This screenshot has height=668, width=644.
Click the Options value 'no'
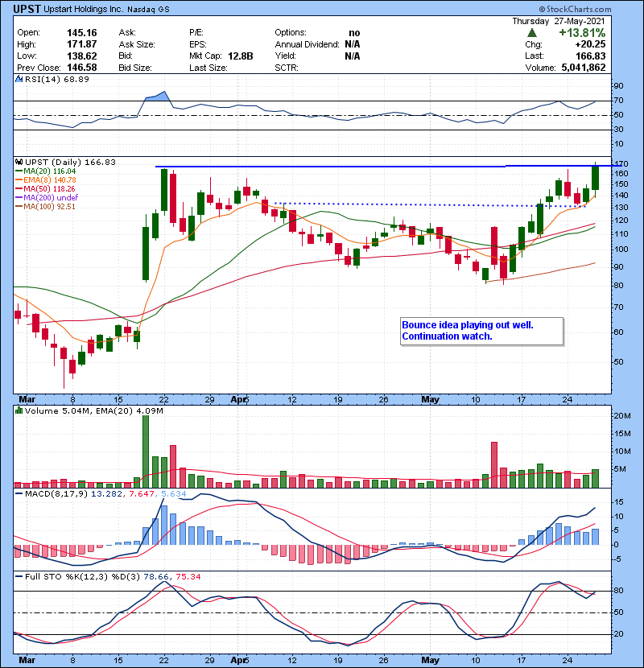tap(354, 33)
